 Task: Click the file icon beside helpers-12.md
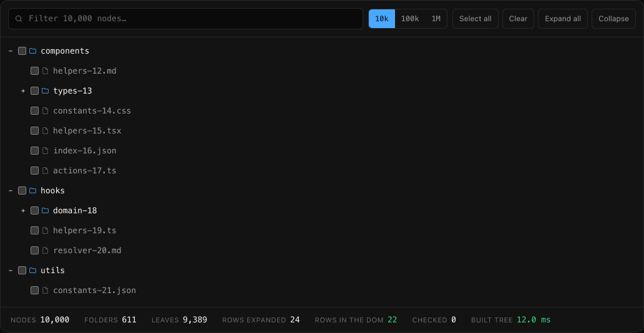45,71
